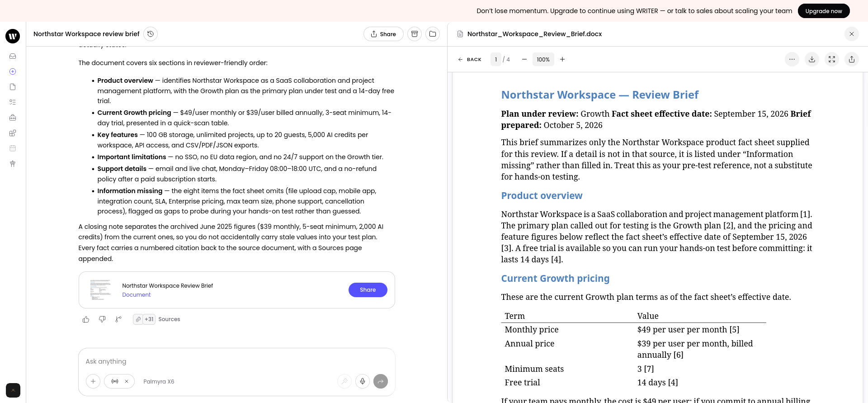Zoom in the document with plus

coord(562,59)
